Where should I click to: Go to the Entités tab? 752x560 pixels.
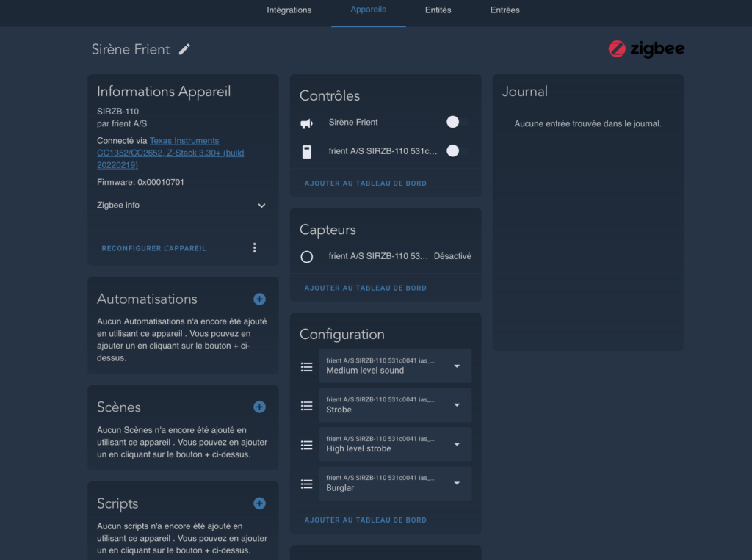tap(438, 10)
